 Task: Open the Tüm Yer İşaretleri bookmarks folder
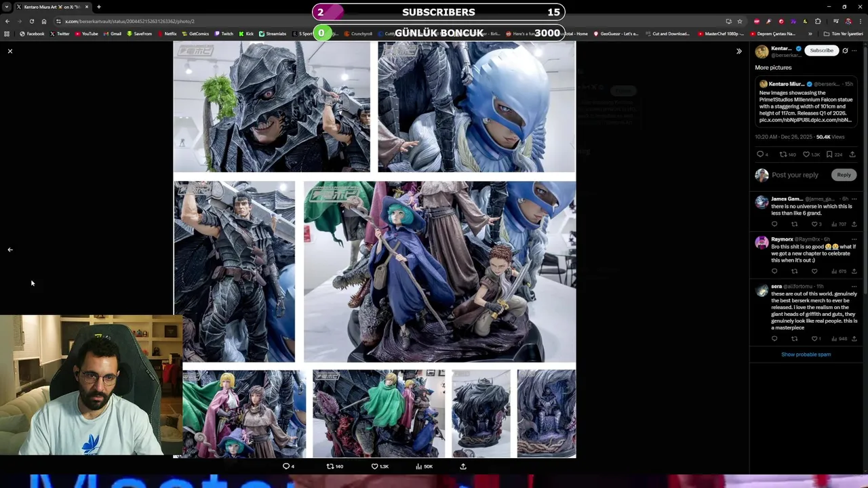[844, 34]
